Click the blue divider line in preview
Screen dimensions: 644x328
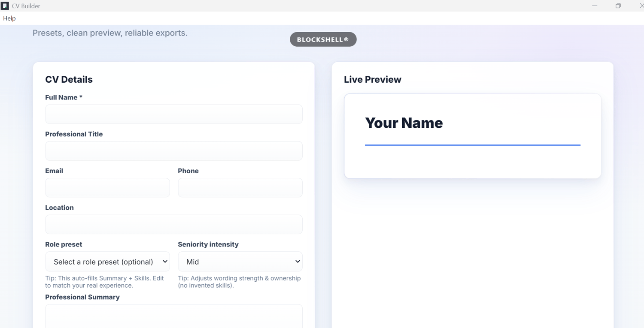(472, 145)
